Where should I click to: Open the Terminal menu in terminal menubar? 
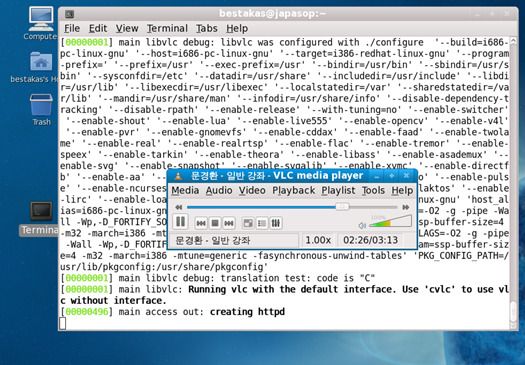point(167,28)
